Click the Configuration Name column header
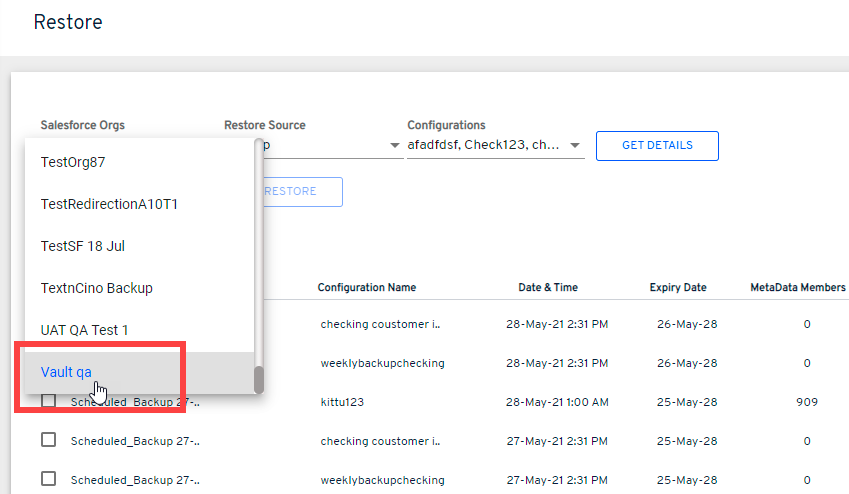The image size is (849, 494). (366, 288)
